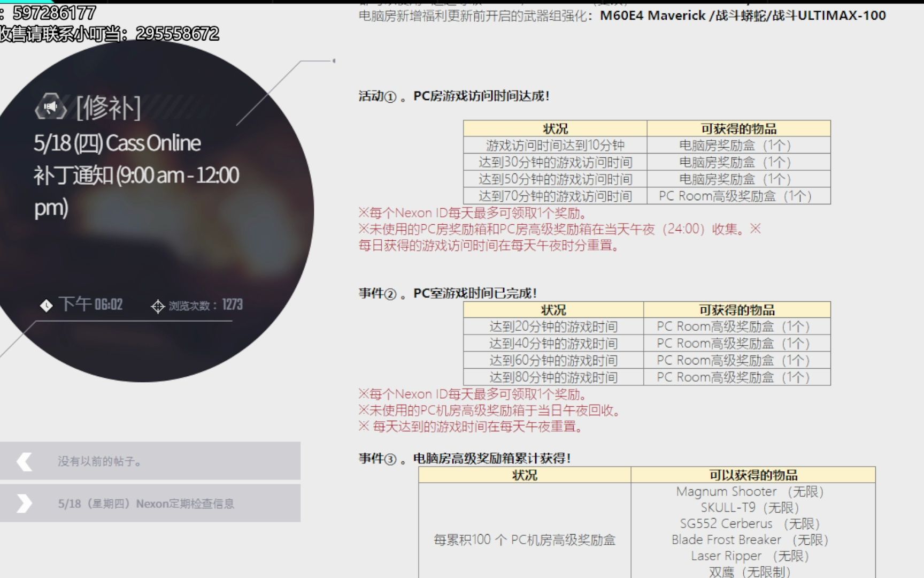Click the left arrow on previous post bar
The width and height of the screenshot is (924, 578).
pyautogui.click(x=24, y=461)
